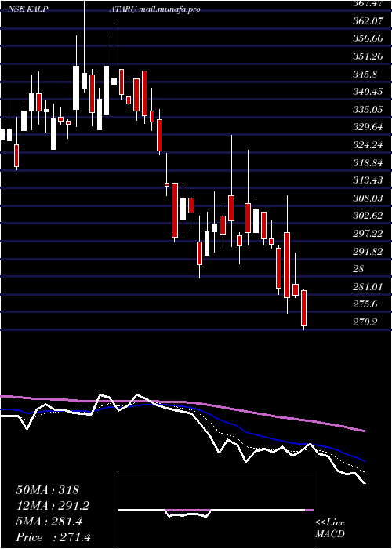The height and width of the screenshot is (549, 392).
Task: Click the 308.03 price axis label
Action: tap(368, 198)
